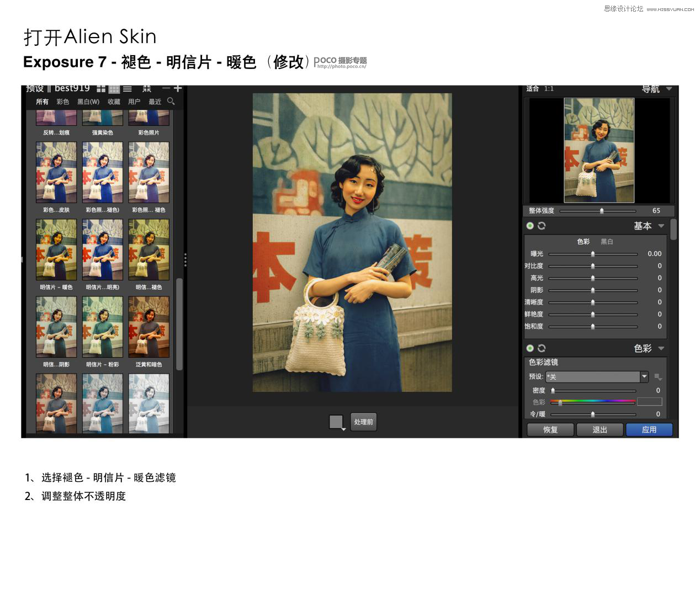Adjust the 冷/暖 slider

[593, 414]
